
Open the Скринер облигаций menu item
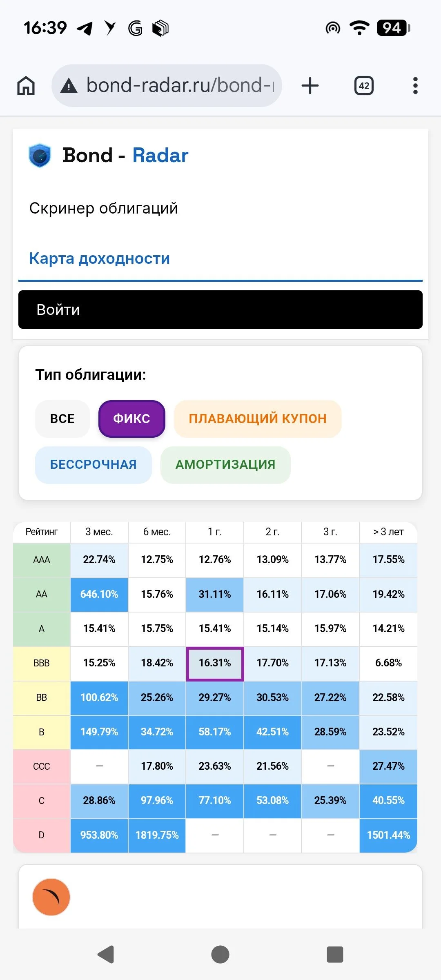tap(104, 208)
